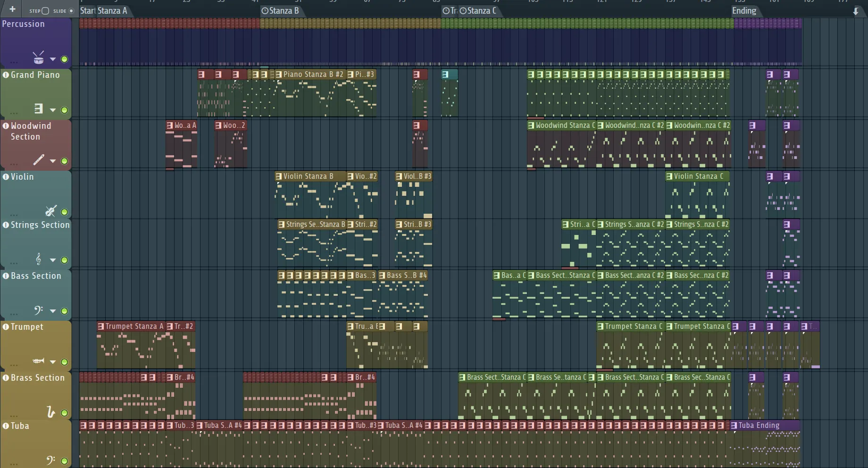Viewport: 868px width, 468px height.
Task: Mute the Violin track using its green LED
Action: coord(64,212)
